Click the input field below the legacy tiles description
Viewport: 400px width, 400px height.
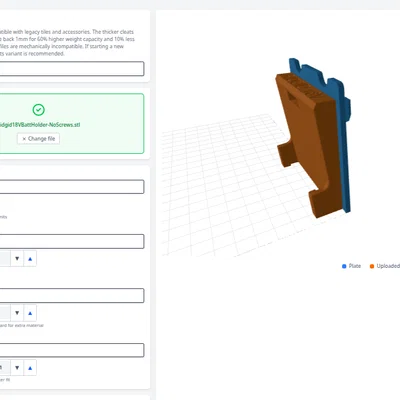click(x=72, y=69)
